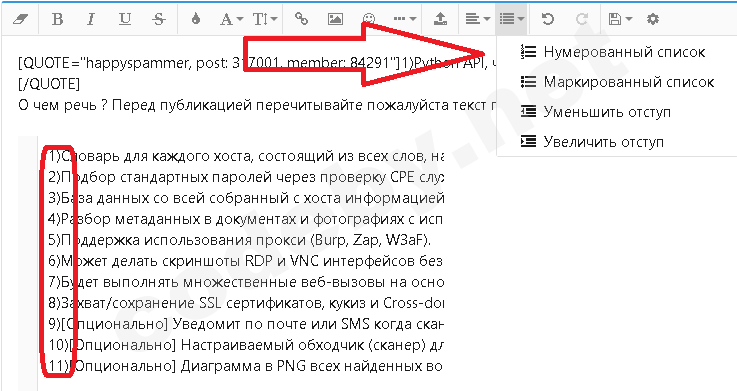This screenshot has height=391, width=737.
Task: Click the upload file icon
Action: click(x=440, y=19)
